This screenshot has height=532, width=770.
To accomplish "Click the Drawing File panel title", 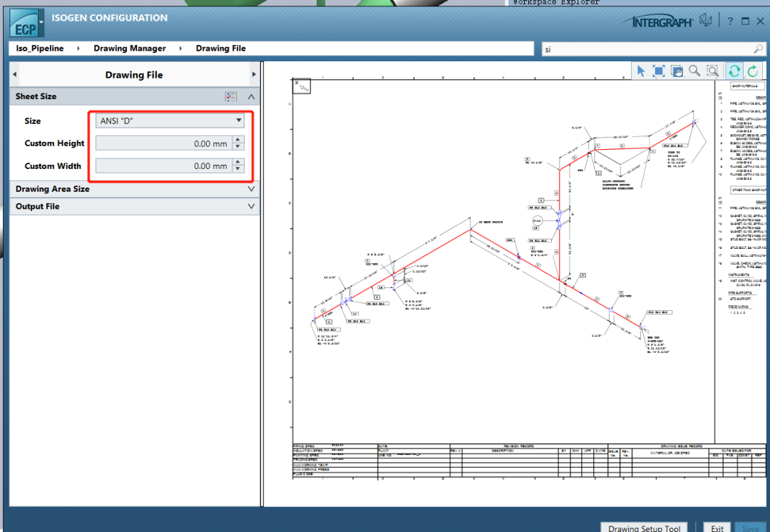I will click(x=134, y=75).
